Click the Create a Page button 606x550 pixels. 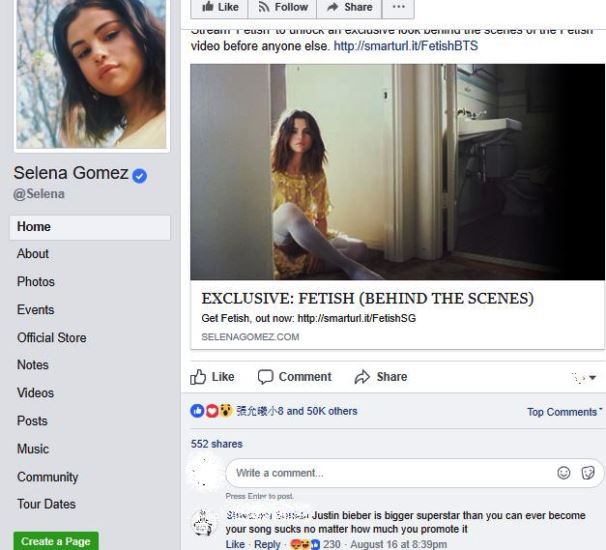point(56,541)
